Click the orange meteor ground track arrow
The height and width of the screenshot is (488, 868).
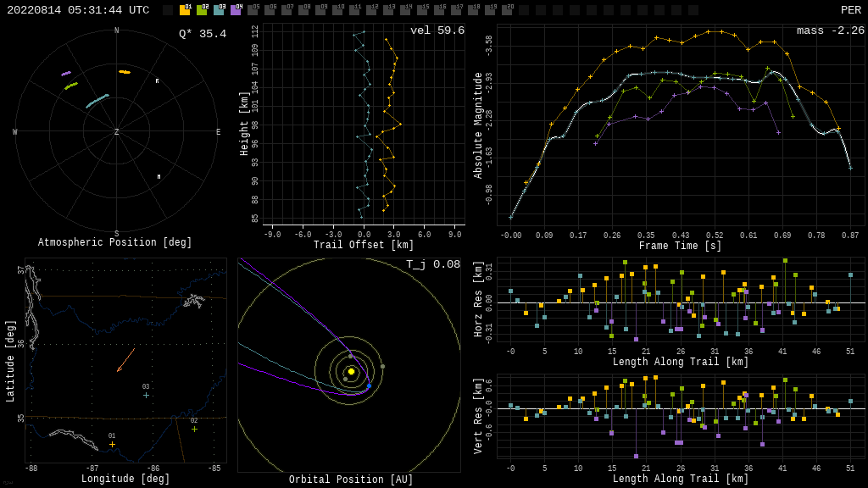[x=125, y=360]
